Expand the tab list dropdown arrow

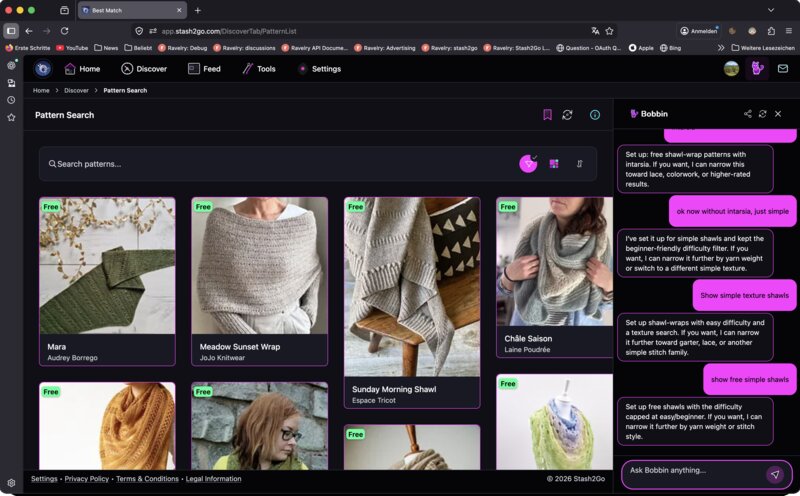pos(771,10)
